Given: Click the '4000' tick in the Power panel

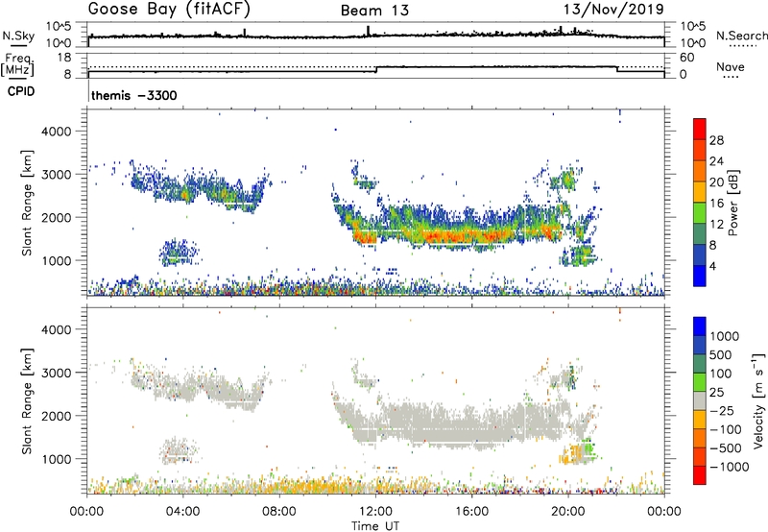Looking at the screenshot, I should click(56, 132).
